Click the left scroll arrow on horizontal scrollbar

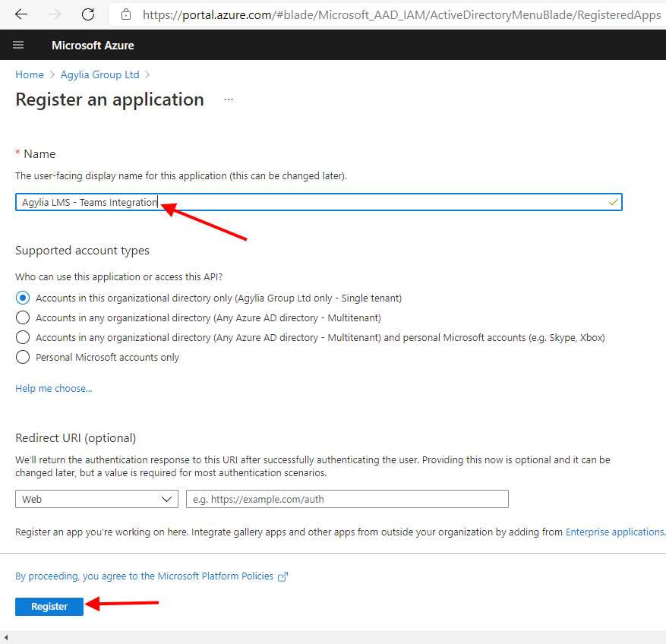pos(6,637)
